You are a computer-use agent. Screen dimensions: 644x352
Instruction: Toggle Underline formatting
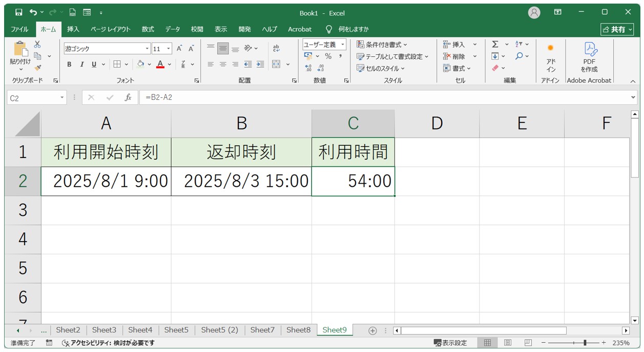[94, 64]
